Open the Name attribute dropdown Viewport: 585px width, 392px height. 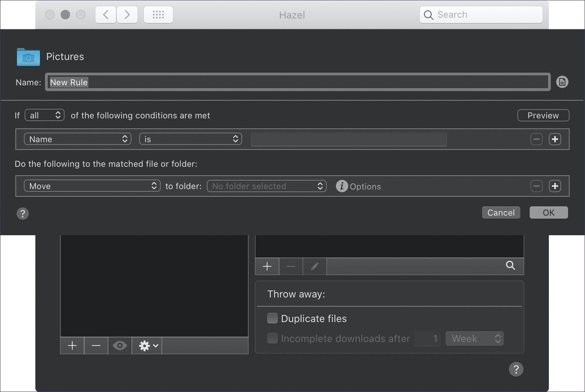click(77, 139)
